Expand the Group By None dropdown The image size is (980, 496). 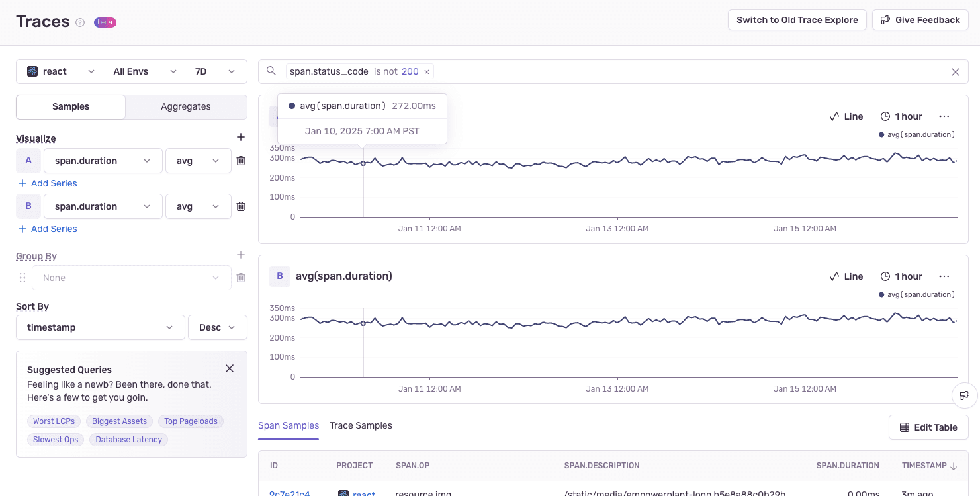131,277
